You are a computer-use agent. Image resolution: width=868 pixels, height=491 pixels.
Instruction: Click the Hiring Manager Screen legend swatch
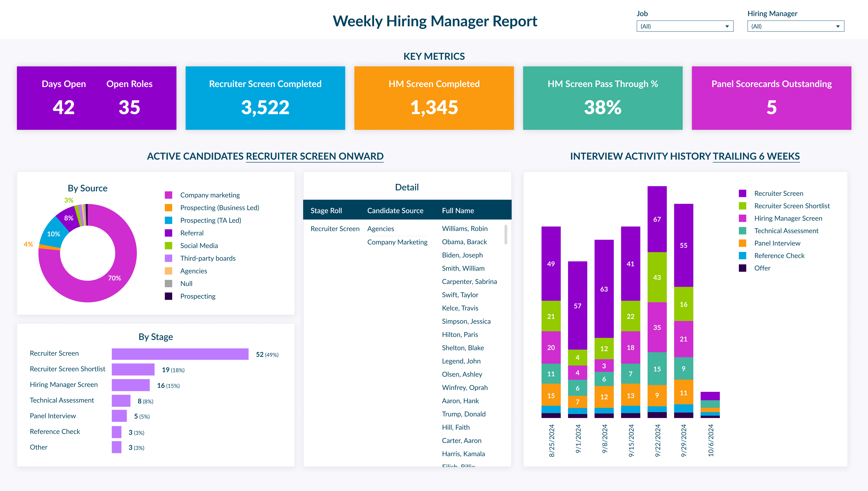tap(742, 218)
